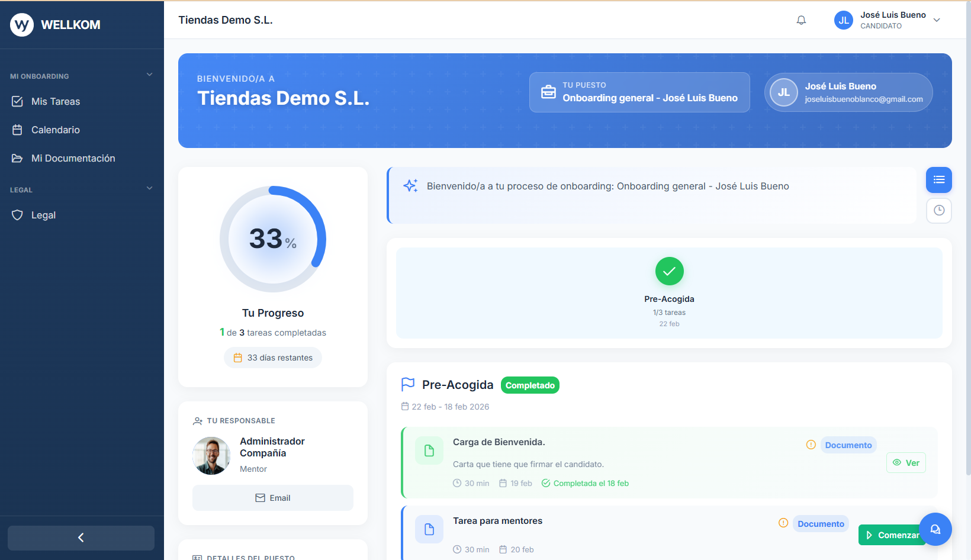This screenshot has width=971, height=560.
Task: Open the floating chat support button
Action: click(x=935, y=529)
